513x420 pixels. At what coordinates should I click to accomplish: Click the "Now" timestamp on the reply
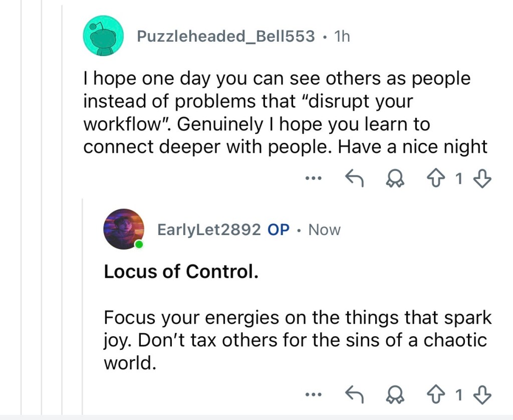[324, 230]
